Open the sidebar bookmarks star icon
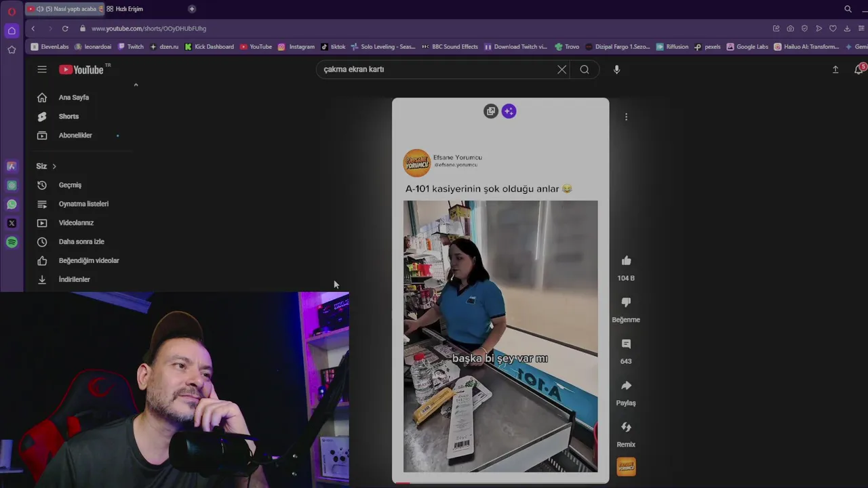Screen dimensions: 868x488 click(12, 49)
